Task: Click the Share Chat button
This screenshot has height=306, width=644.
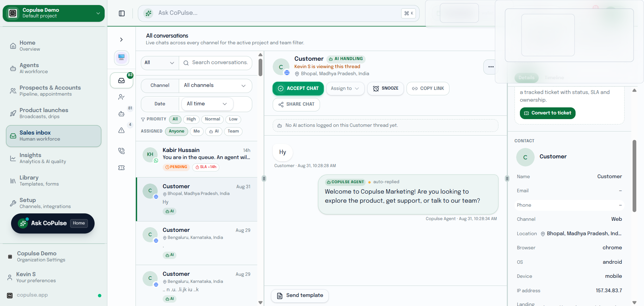Action: 296,104
